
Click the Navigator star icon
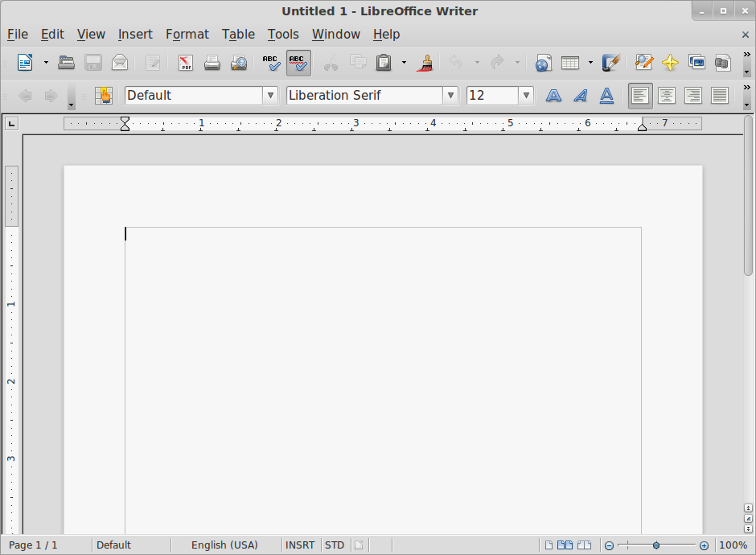coord(670,63)
